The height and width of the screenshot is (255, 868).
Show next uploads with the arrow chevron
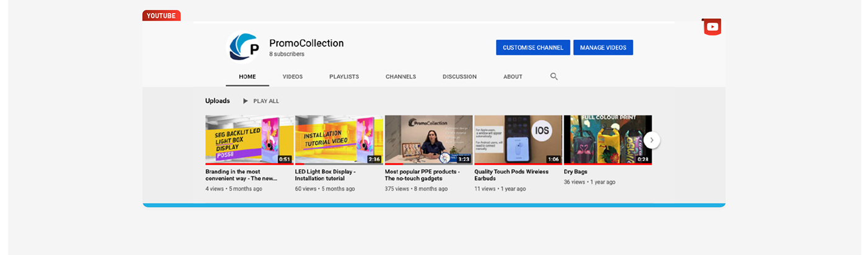652,140
